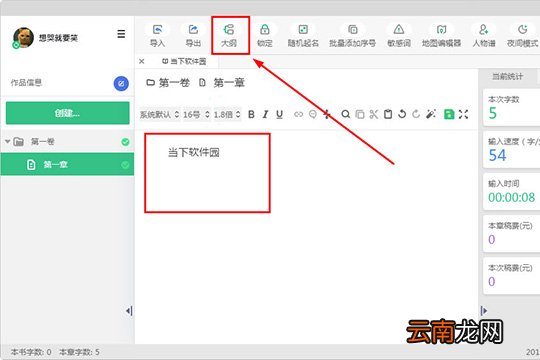Click the copy icon in editor toolbar
The width and height of the screenshot is (540, 360).
point(360,114)
